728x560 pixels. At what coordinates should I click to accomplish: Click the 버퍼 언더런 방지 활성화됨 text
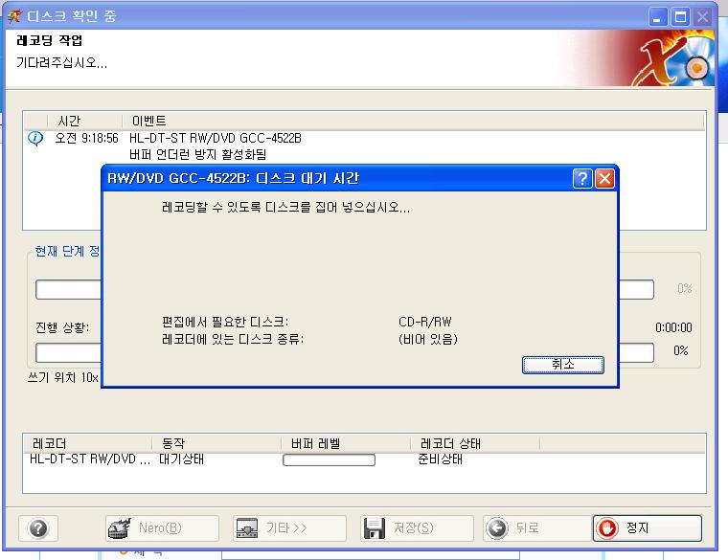click(x=197, y=154)
